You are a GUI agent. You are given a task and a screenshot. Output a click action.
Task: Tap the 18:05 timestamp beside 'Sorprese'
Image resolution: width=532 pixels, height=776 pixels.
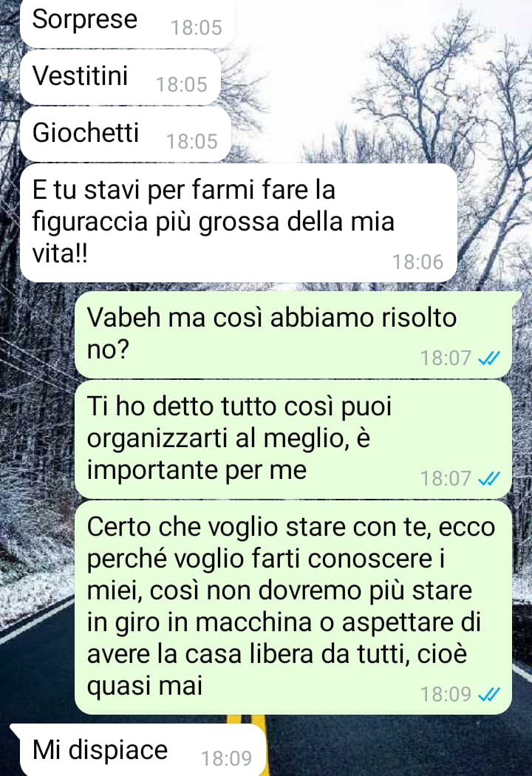197,28
